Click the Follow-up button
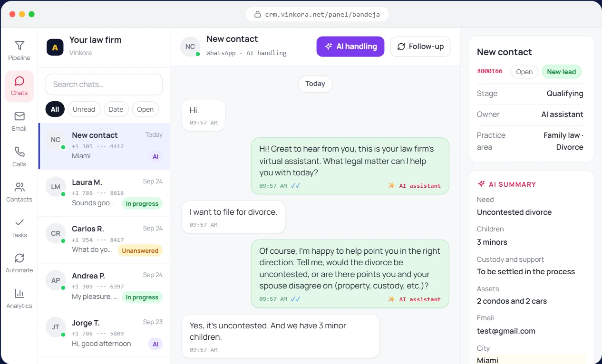This screenshot has width=602, height=364. pyautogui.click(x=420, y=47)
